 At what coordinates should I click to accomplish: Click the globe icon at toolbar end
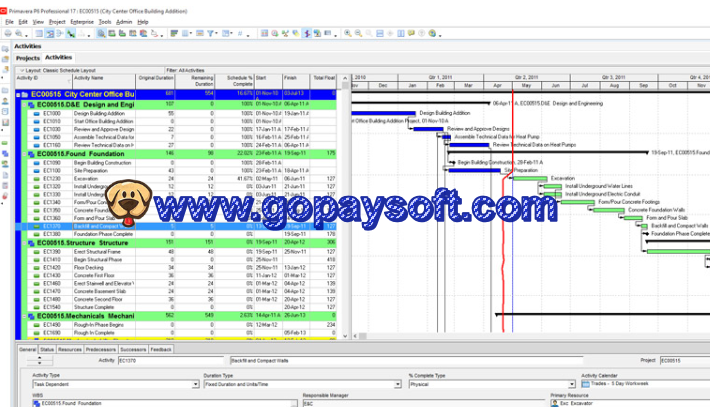coord(432,34)
